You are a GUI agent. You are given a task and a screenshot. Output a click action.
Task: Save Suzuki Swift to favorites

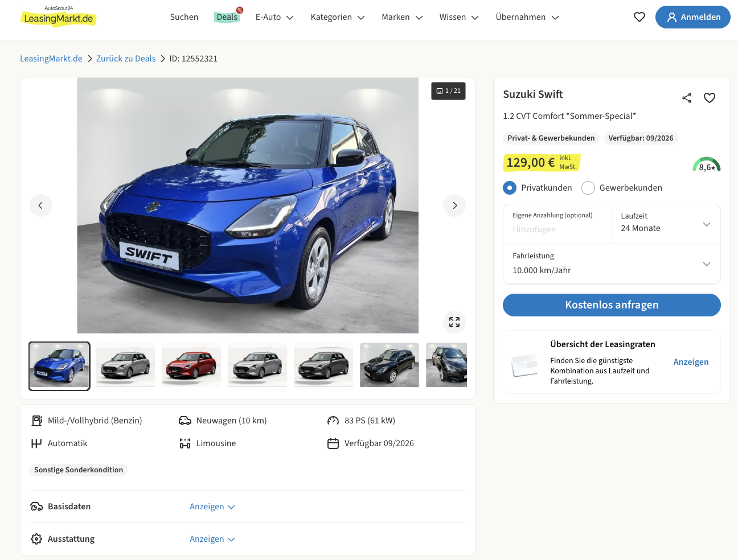point(710,98)
